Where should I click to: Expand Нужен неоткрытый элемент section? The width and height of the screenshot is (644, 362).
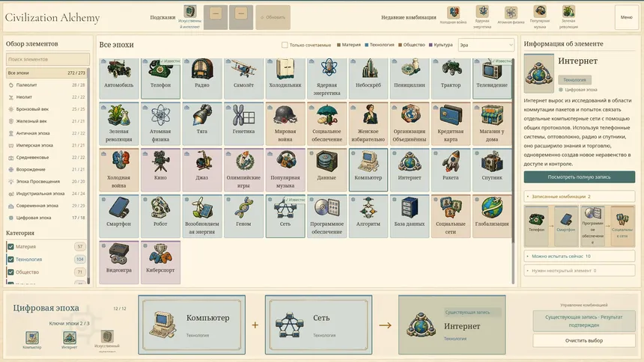tap(580, 271)
